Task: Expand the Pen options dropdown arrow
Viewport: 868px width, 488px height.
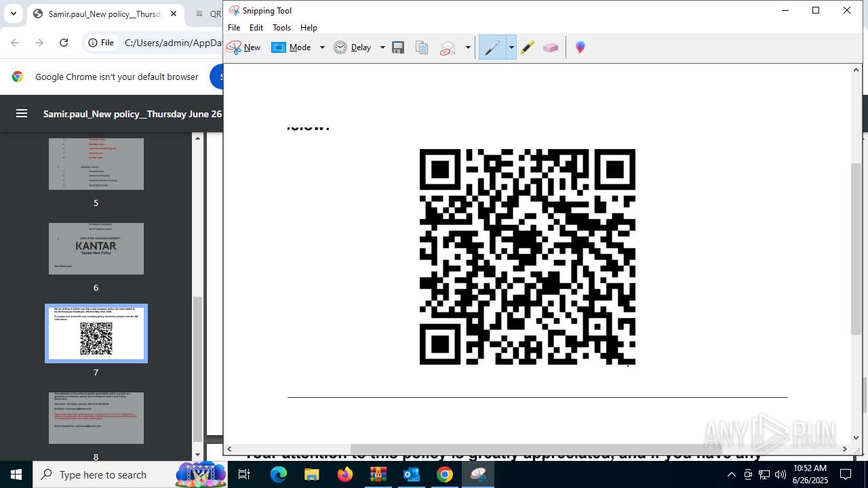Action: point(511,47)
